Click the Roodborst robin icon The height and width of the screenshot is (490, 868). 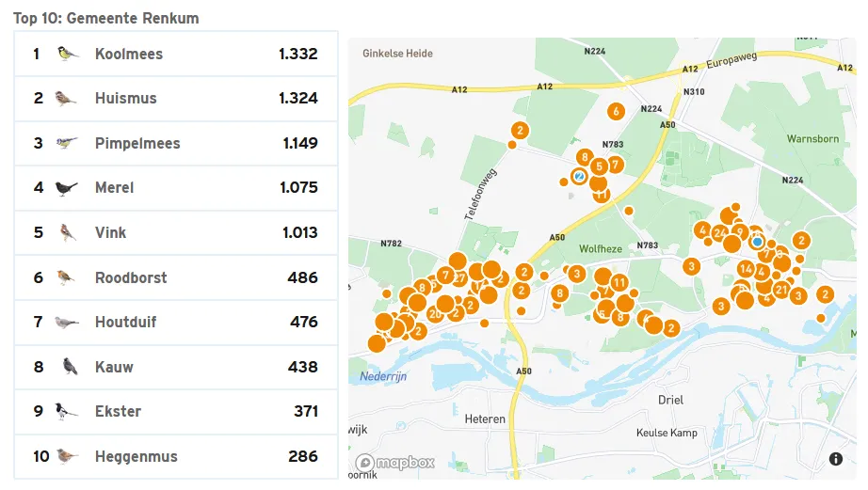pos(65,277)
